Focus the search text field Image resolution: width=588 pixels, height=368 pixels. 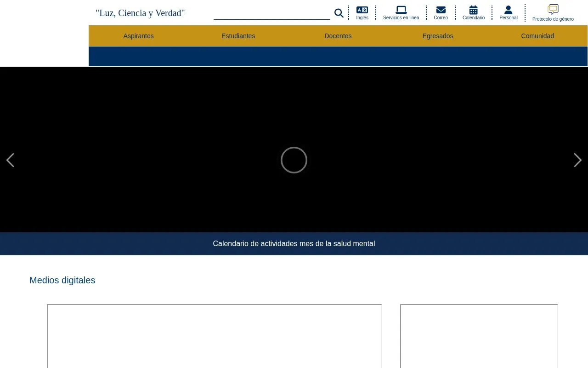tap(271, 13)
